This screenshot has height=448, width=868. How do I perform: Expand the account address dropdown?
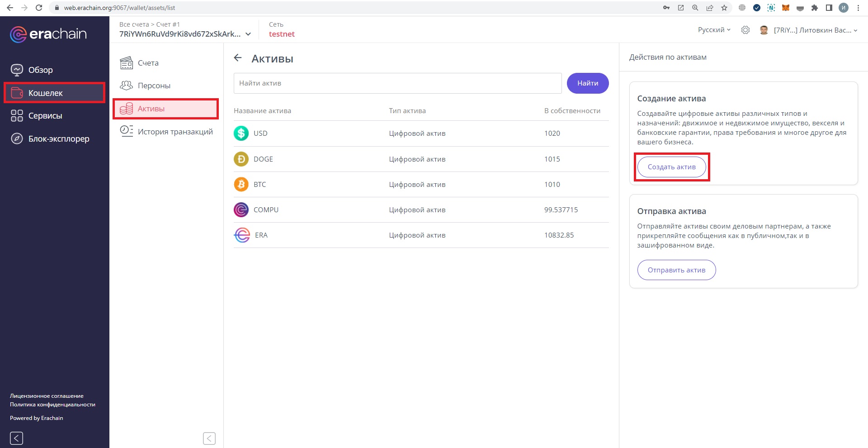coord(248,34)
